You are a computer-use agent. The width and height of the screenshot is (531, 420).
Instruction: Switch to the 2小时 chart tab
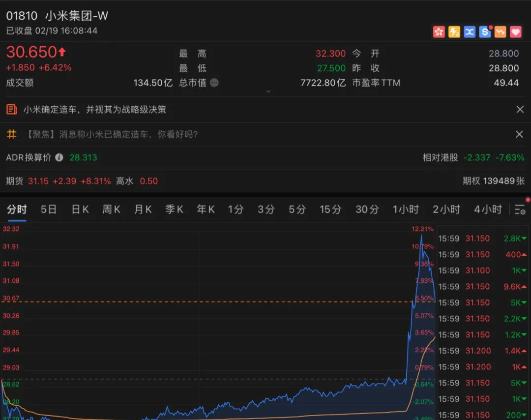coord(446,210)
